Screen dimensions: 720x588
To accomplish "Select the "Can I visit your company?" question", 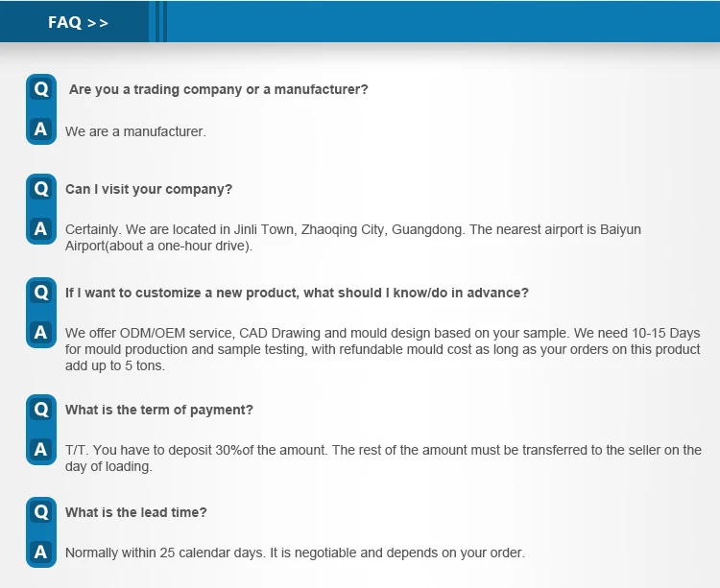I will tap(149, 189).
